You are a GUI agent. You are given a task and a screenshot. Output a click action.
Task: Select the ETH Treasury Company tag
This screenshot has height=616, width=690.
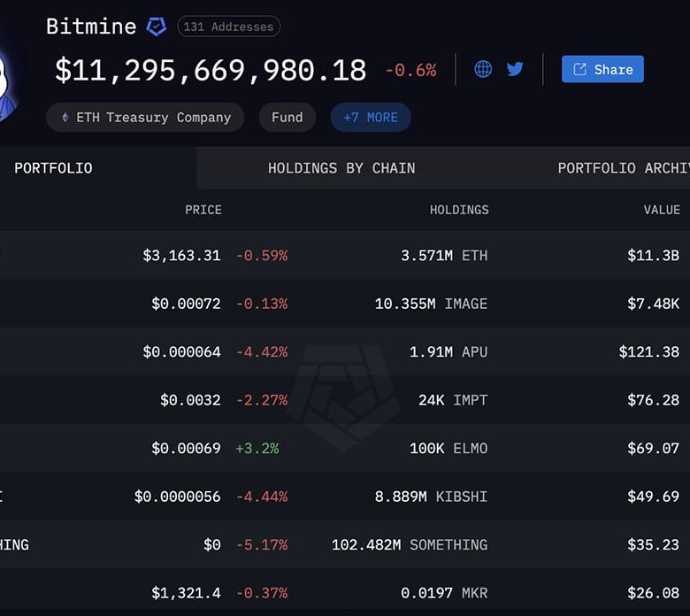pos(146,118)
